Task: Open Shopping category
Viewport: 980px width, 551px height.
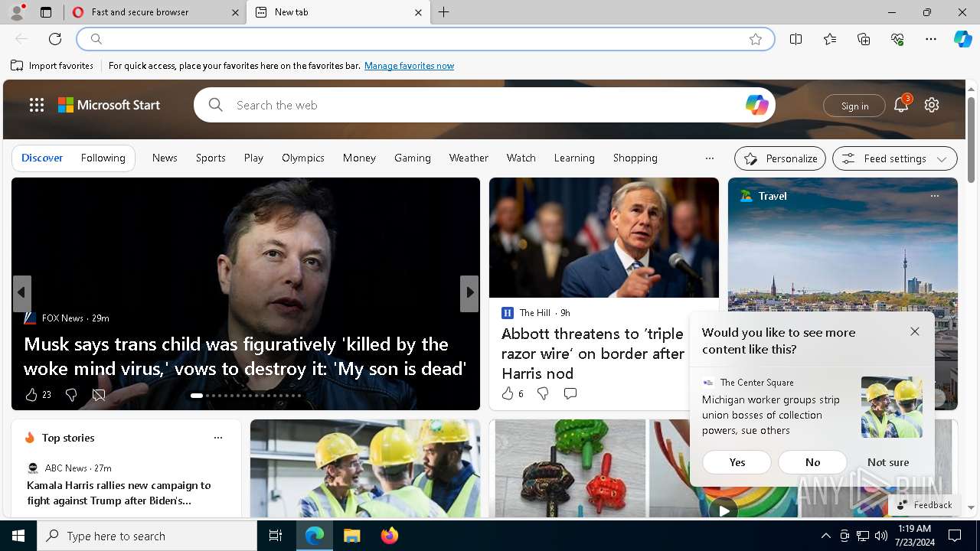Action: 635,158
